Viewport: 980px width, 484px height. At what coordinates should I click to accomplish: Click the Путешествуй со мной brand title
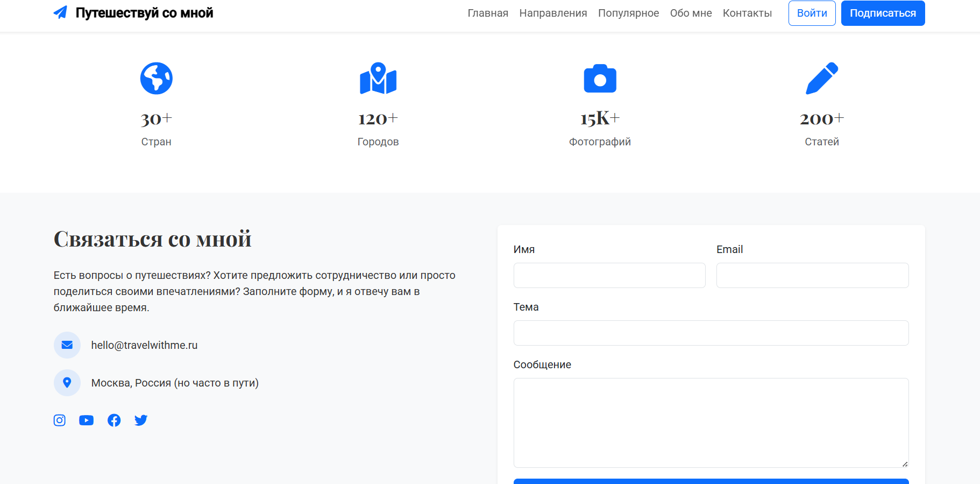(144, 13)
